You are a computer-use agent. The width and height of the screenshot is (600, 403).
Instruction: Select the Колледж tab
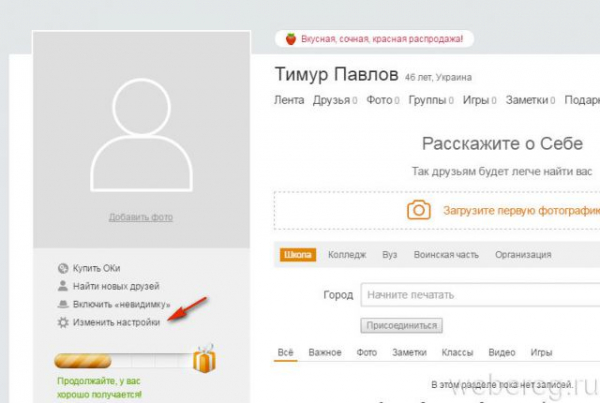tap(347, 255)
